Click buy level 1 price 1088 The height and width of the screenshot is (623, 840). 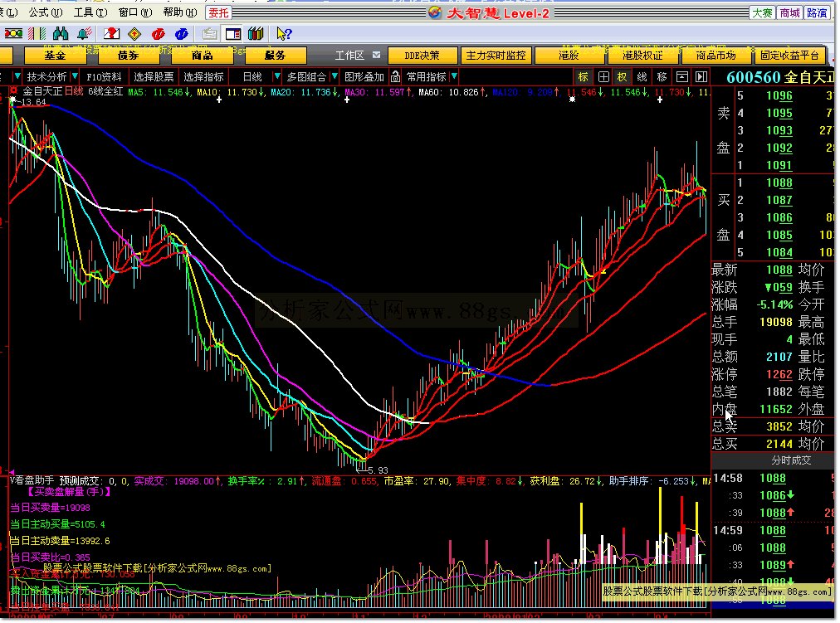779,183
